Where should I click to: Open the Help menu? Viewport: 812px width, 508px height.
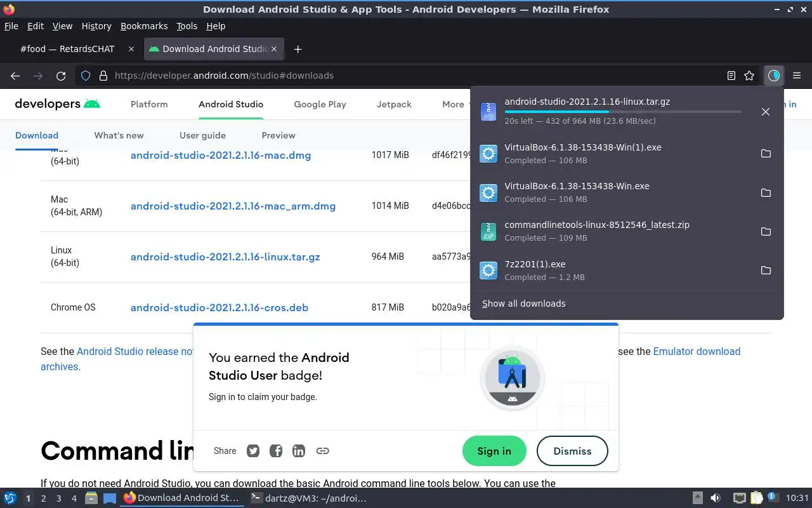[216, 26]
